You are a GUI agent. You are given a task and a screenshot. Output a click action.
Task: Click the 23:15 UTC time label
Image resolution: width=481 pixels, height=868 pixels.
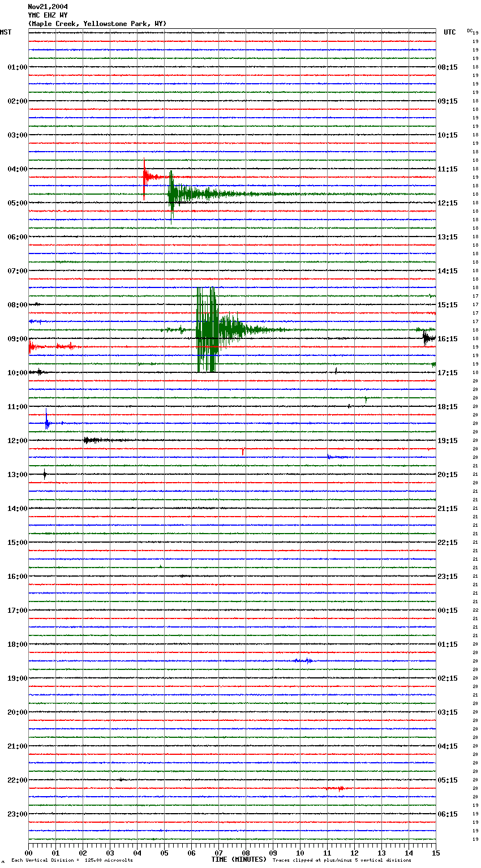pyautogui.click(x=448, y=577)
